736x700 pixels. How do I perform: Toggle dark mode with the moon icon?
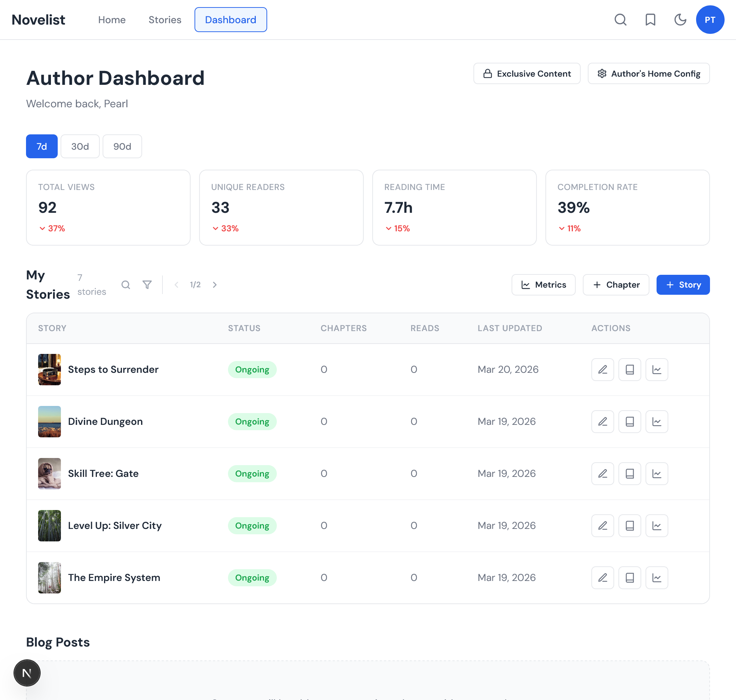[680, 20]
